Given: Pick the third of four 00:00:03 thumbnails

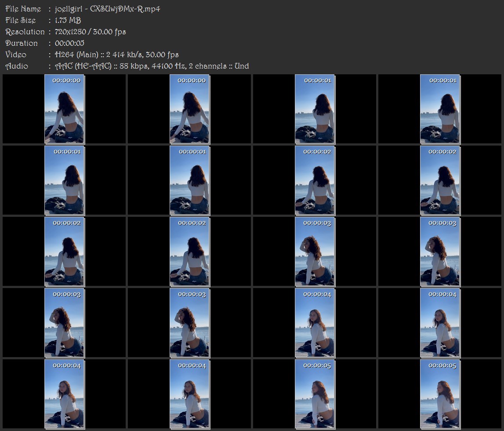Looking at the screenshot, I should [x=64, y=323].
